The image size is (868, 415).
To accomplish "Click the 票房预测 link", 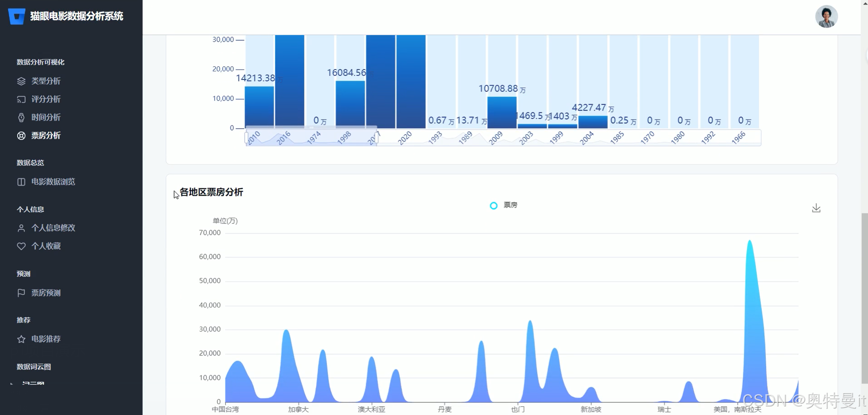I will [x=46, y=293].
